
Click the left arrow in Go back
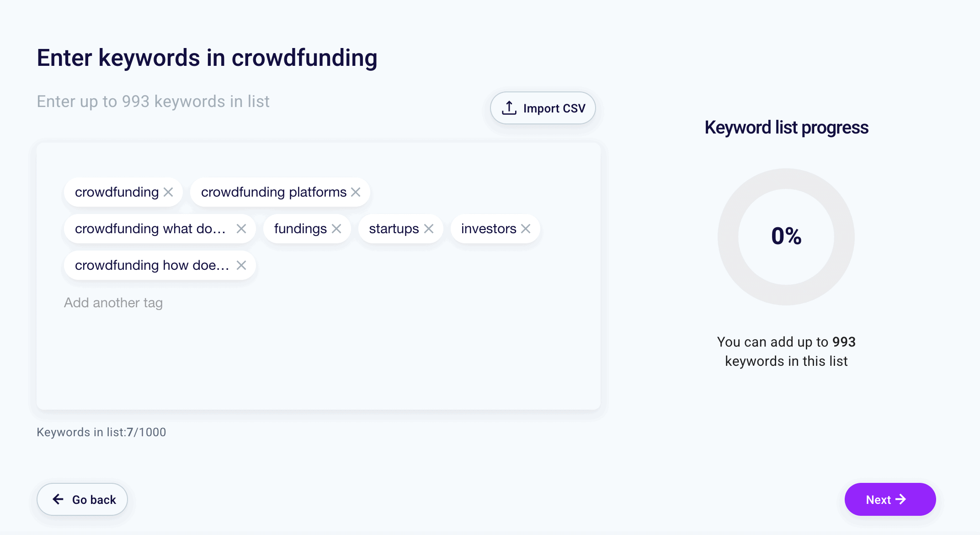[58, 499]
